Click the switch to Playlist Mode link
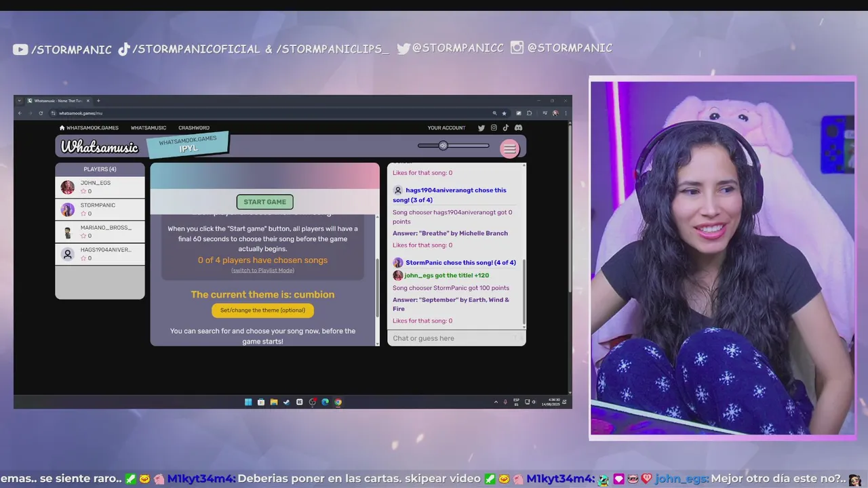The height and width of the screenshot is (488, 868). click(262, 270)
